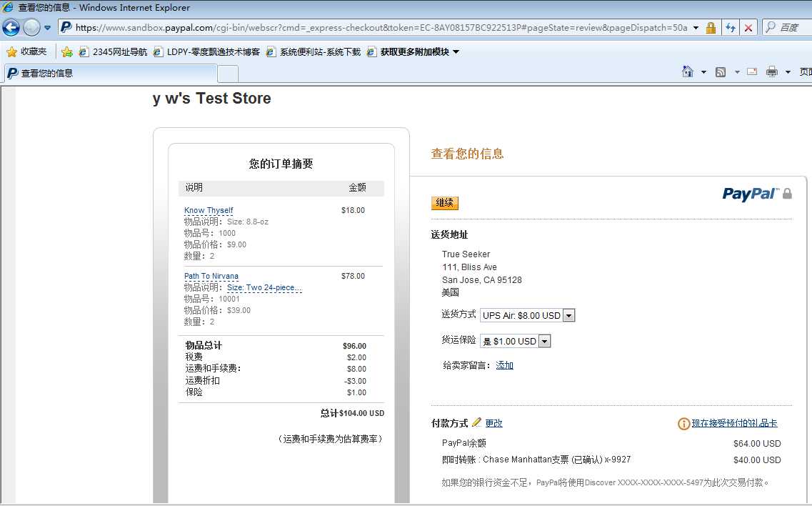812x506 pixels.
Task: Click the Home icon on the toolbar
Action: pos(687,72)
